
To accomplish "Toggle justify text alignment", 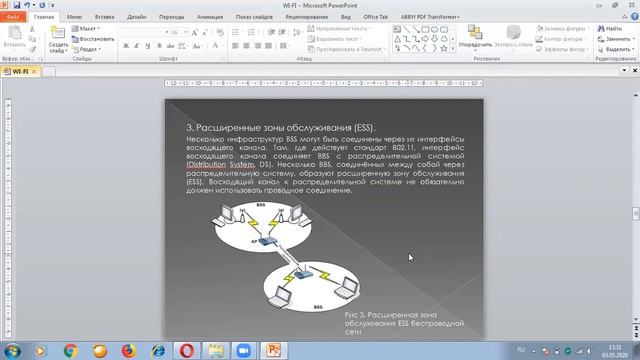I will pos(268,46).
